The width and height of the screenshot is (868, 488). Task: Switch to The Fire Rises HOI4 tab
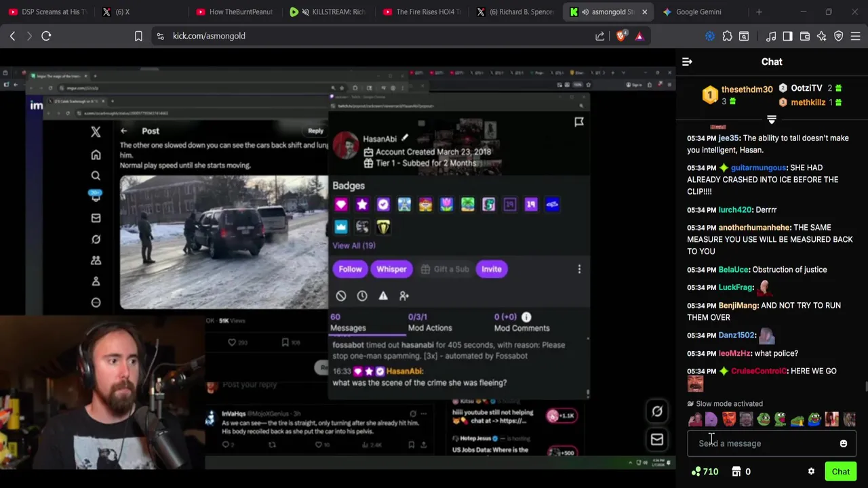click(422, 12)
